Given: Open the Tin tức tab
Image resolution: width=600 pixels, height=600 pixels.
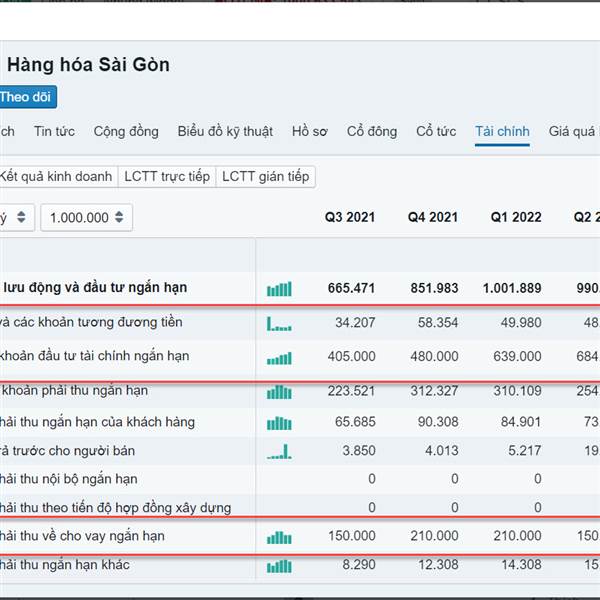Looking at the screenshot, I should pos(54,131).
